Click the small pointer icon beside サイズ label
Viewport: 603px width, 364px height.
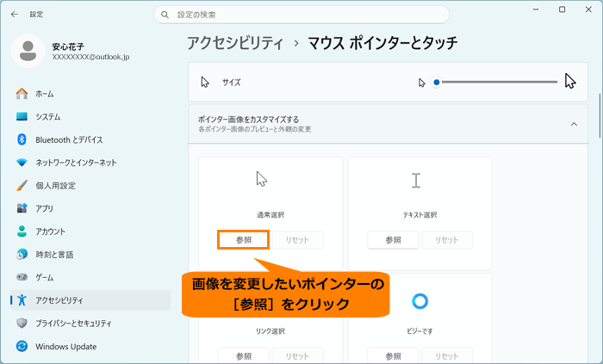(205, 82)
